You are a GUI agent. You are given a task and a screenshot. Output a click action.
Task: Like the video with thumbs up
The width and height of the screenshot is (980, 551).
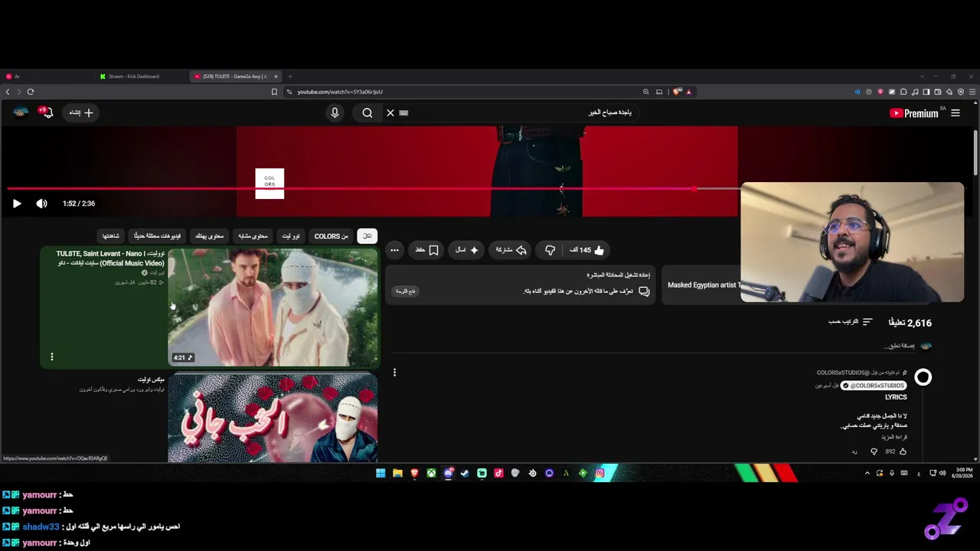587,250
